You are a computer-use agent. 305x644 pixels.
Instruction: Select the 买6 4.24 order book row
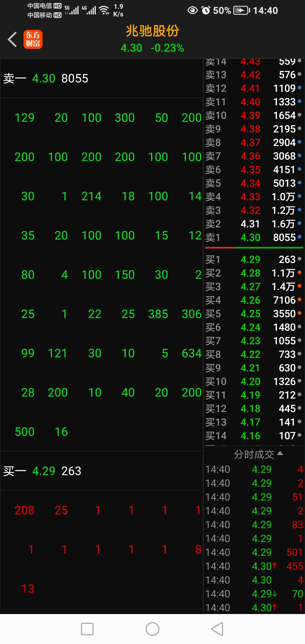pyautogui.click(x=254, y=327)
